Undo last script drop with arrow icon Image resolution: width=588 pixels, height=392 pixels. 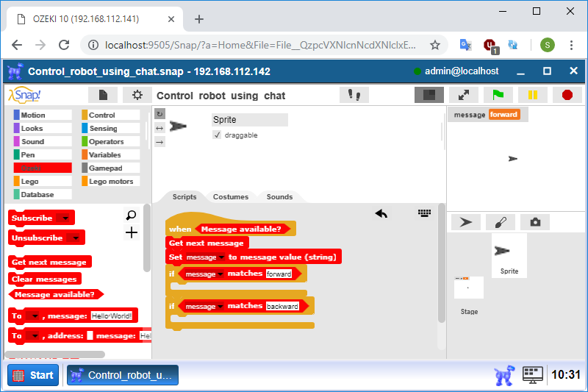point(381,214)
